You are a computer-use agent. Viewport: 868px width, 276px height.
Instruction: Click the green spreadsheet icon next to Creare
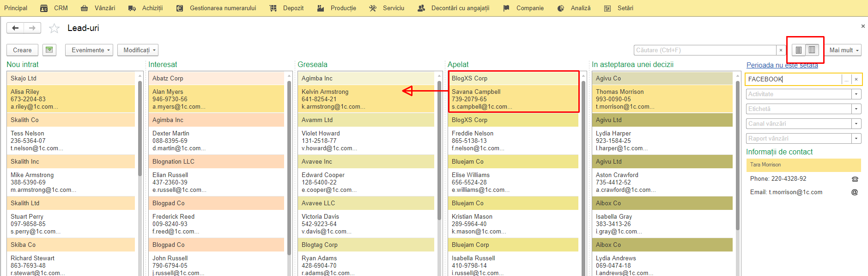[49, 50]
